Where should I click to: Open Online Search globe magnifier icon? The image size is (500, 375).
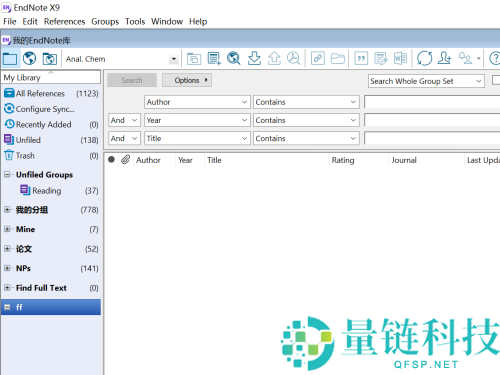point(234,58)
